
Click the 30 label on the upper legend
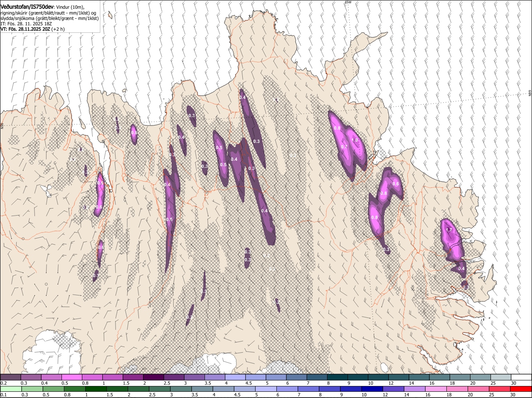[x=514, y=383]
